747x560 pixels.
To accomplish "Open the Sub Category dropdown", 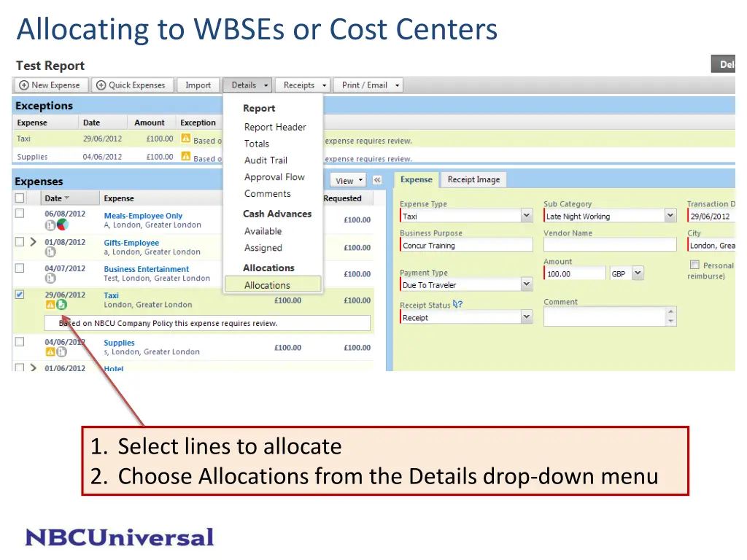I will (670, 216).
